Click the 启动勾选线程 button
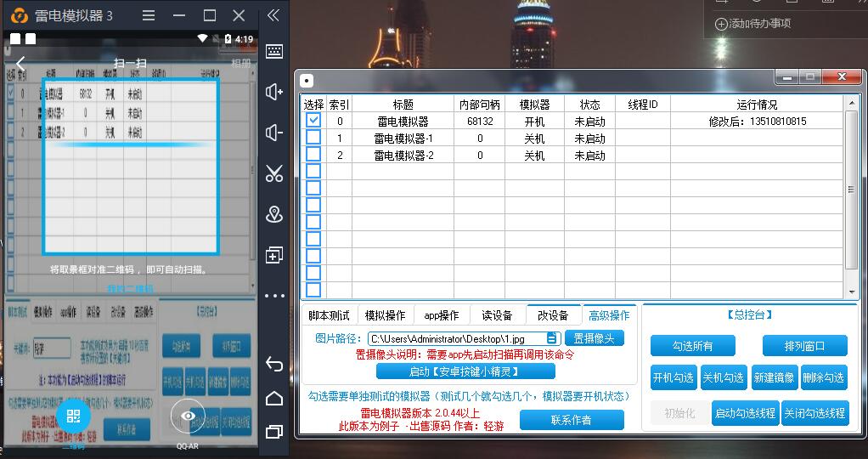 click(x=745, y=414)
